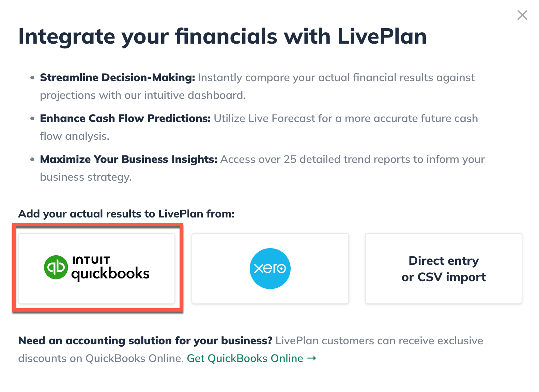Image resolution: width=539 pixels, height=392 pixels.
Task: Click the Need an accounting solution text
Action: click(x=145, y=341)
